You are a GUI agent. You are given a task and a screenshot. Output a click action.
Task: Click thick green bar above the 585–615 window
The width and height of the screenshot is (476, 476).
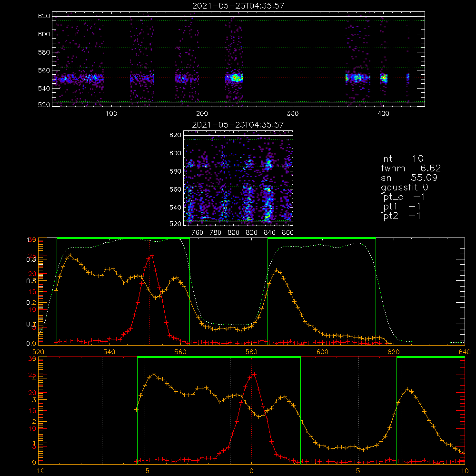pos(322,238)
